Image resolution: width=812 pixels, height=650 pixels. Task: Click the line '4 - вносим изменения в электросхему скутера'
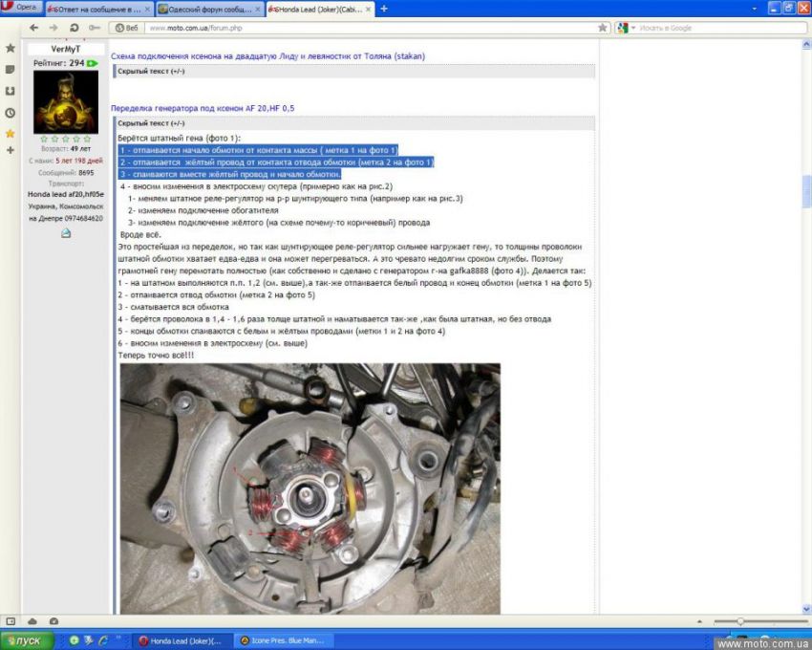tap(256, 186)
